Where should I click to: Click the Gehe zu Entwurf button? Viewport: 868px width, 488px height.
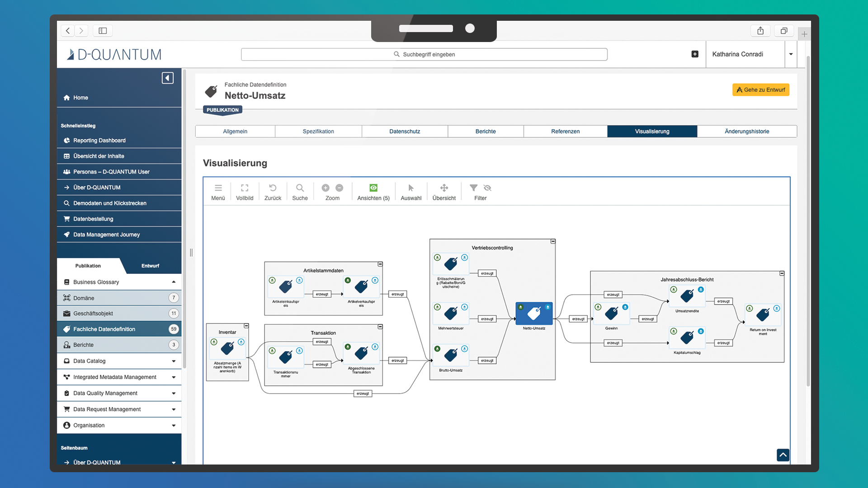pyautogui.click(x=761, y=90)
